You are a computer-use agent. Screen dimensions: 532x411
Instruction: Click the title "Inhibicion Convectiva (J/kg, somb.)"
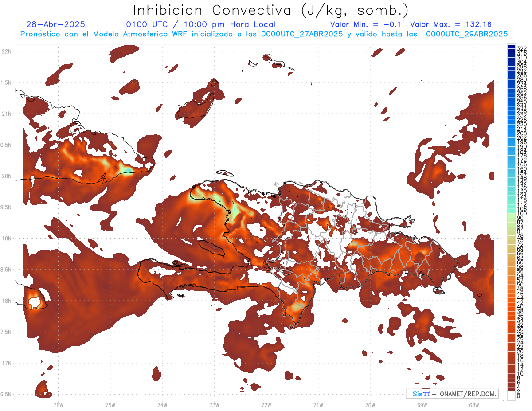point(271,11)
